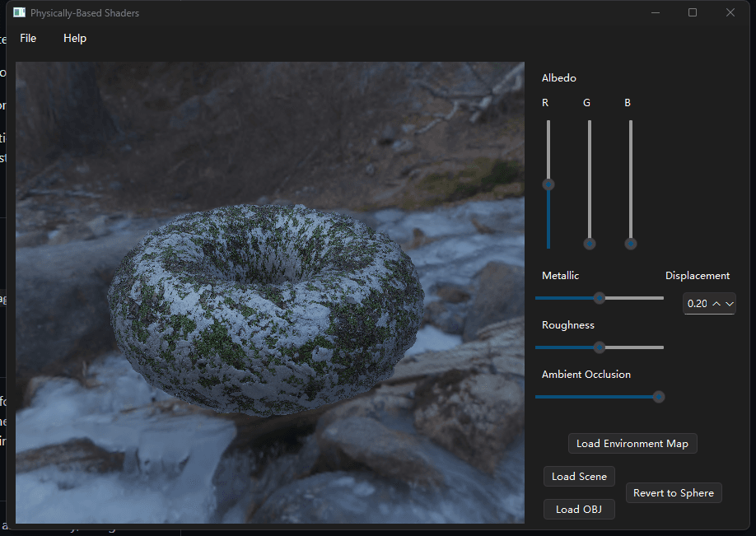The image size is (756, 536).
Task: Click Revert to Sphere button
Action: 674,492
